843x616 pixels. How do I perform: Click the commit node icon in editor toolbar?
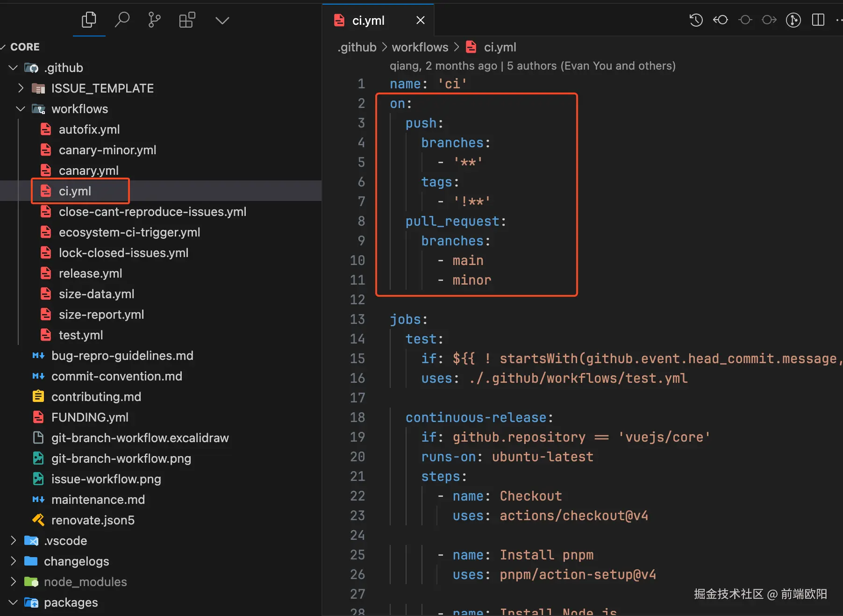(x=745, y=20)
